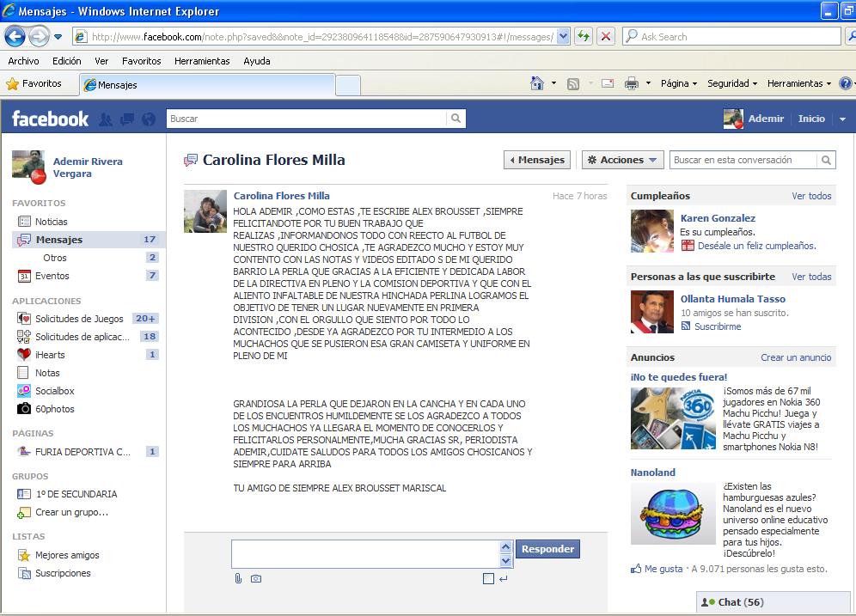Open messages icon in top navigation bar
The height and width of the screenshot is (616, 856).
coord(126,119)
